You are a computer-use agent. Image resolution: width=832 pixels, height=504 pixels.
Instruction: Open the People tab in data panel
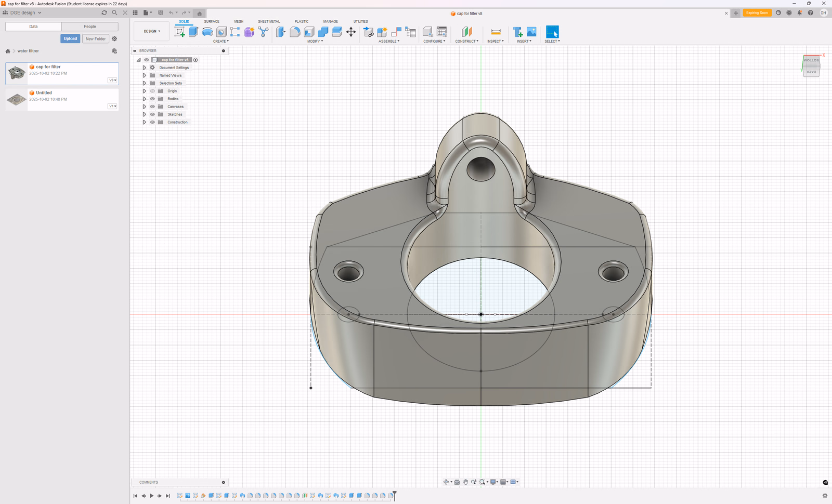coord(90,26)
